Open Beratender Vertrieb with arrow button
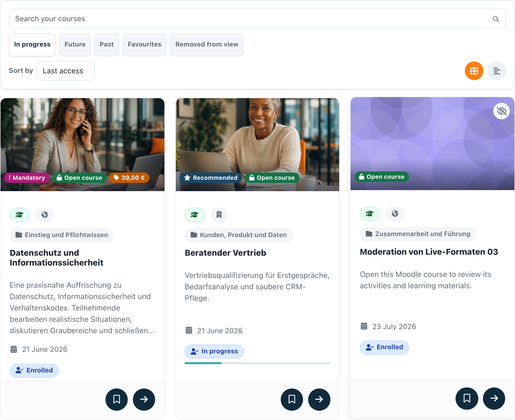Screen dimensions: 515x420 [x=319, y=399]
